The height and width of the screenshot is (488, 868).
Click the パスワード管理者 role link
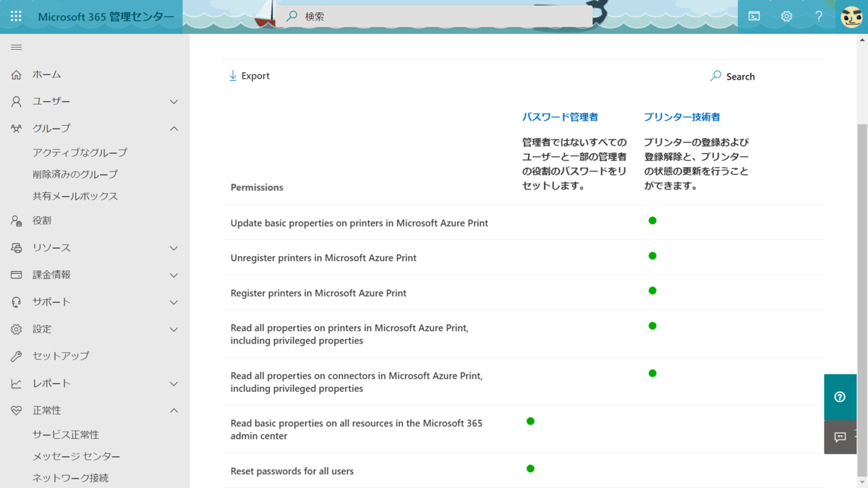tap(560, 116)
